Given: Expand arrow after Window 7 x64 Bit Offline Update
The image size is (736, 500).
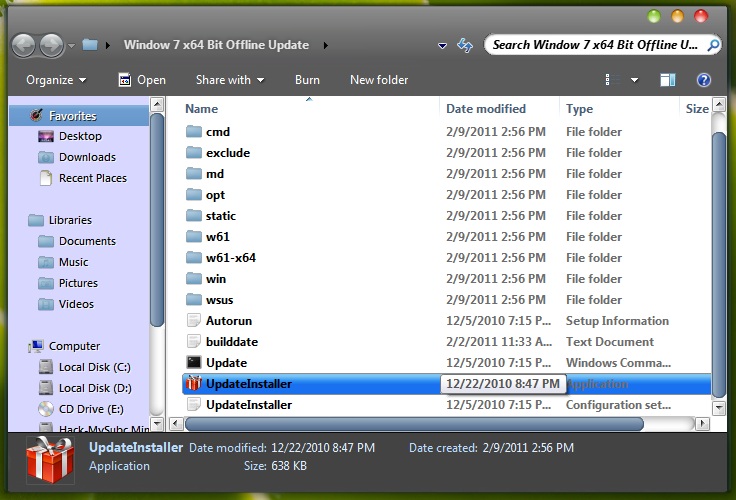Looking at the screenshot, I should [x=325, y=46].
